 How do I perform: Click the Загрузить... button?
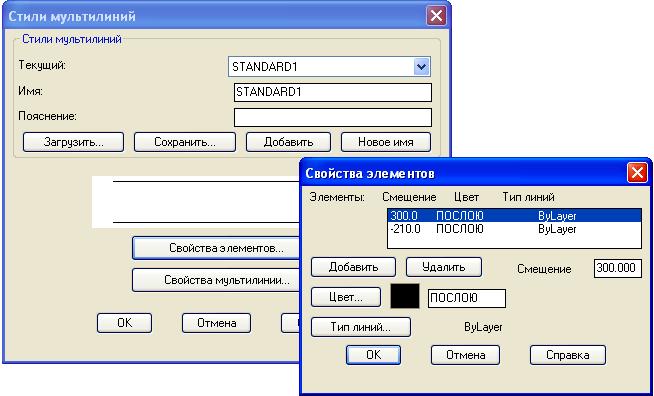coord(73,142)
